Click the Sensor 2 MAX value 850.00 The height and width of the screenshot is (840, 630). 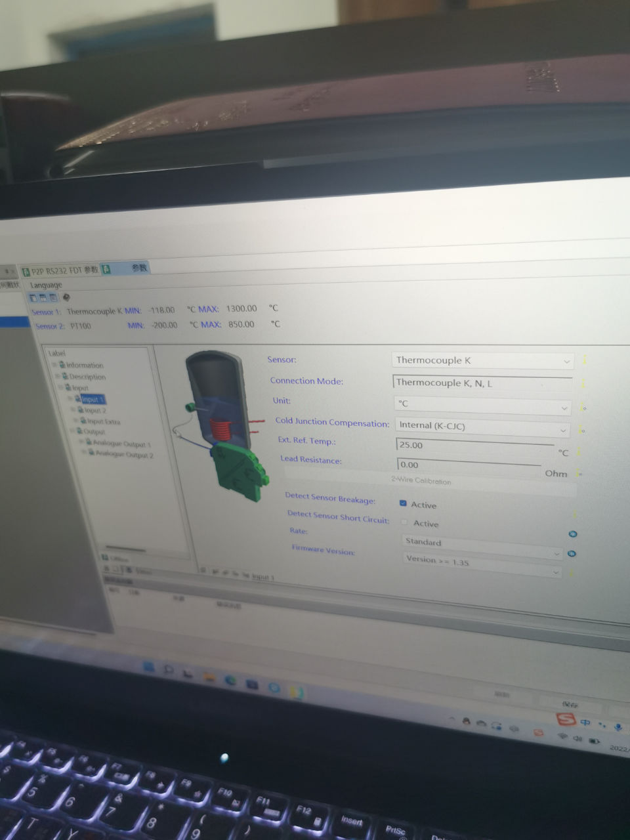point(241,324)
